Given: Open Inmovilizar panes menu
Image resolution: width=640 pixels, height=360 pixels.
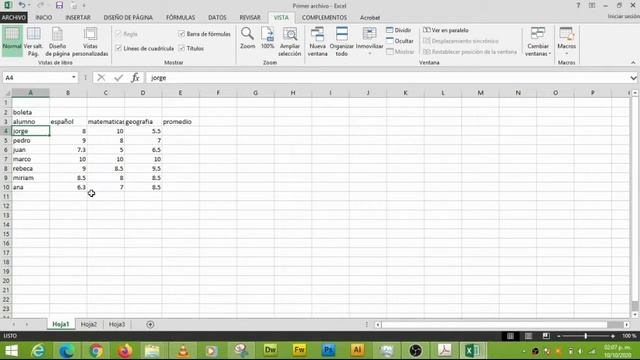Looking at the screenshot, I should point(369,41).
